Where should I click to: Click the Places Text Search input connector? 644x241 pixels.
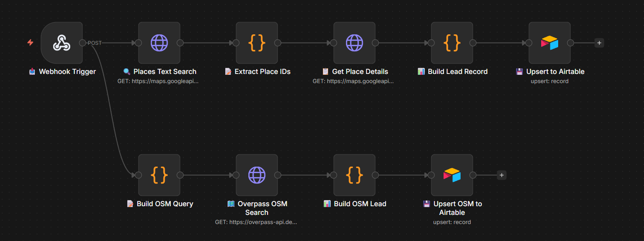[138, 43]
